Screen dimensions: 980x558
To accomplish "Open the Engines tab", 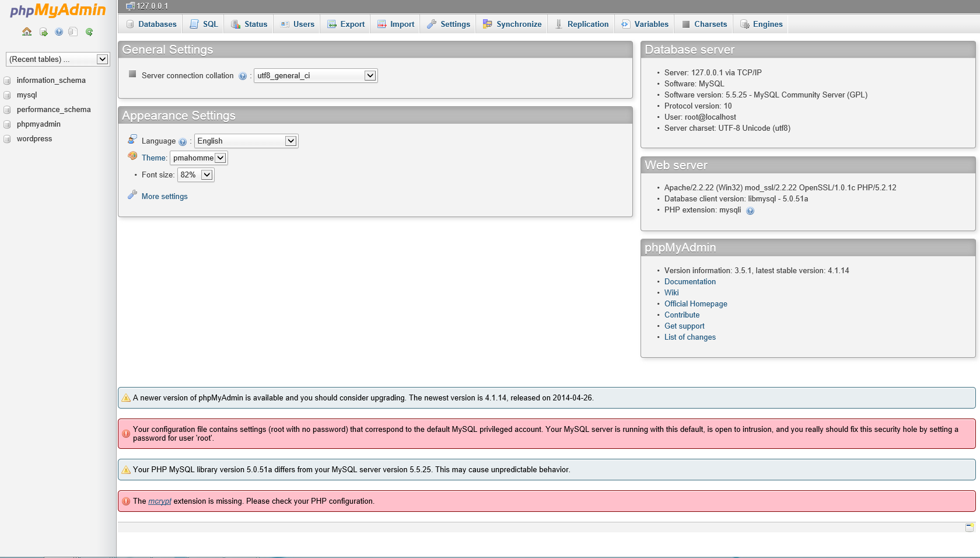I will [x=761, y=24].
